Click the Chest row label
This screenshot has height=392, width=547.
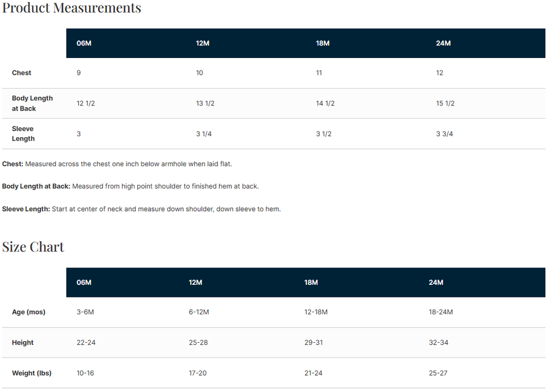click(x=21, y=73)
